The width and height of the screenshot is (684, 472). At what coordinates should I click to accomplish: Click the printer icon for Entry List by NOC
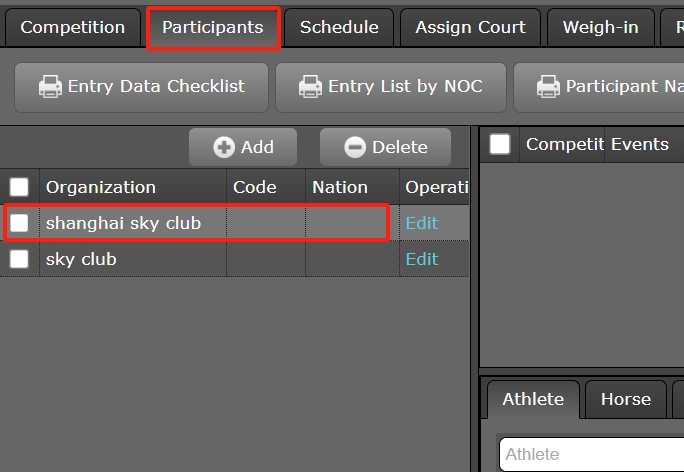311,87
